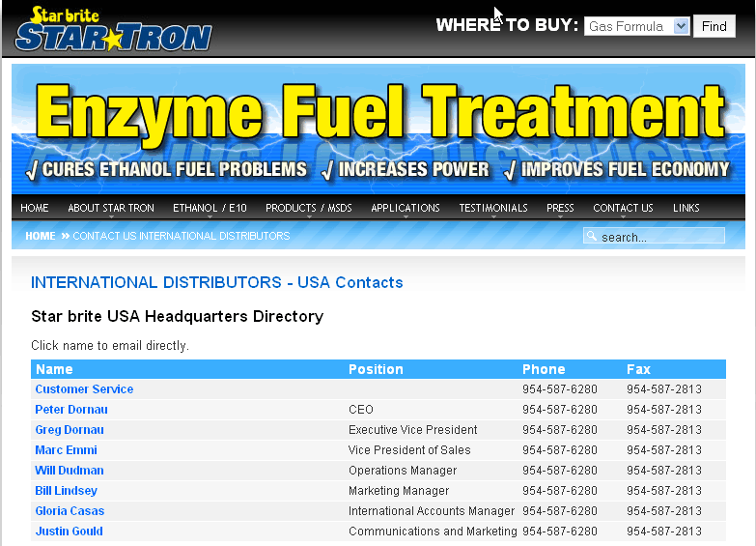Click the Enzyme Fuel Treatment banner
This screenshot has height=546, width=756.
tap(378, 129)
